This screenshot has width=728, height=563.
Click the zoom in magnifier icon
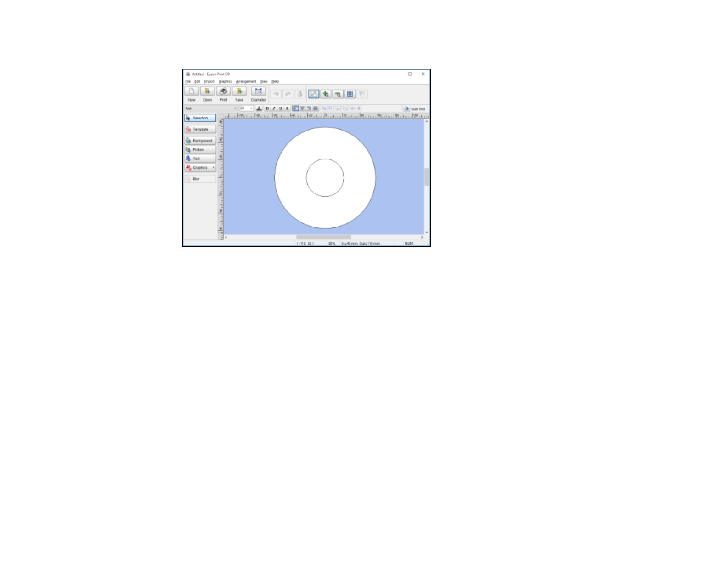[326, 94]
